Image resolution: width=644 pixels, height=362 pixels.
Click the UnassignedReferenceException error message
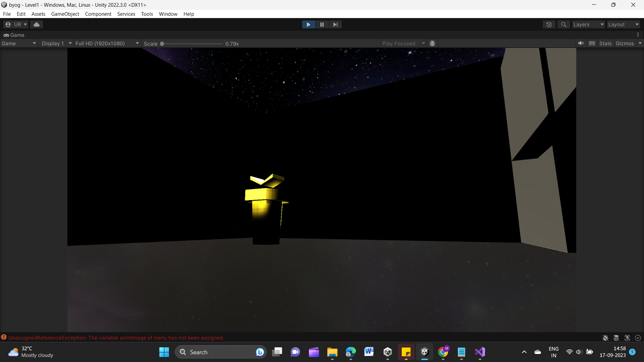[116, 338]
